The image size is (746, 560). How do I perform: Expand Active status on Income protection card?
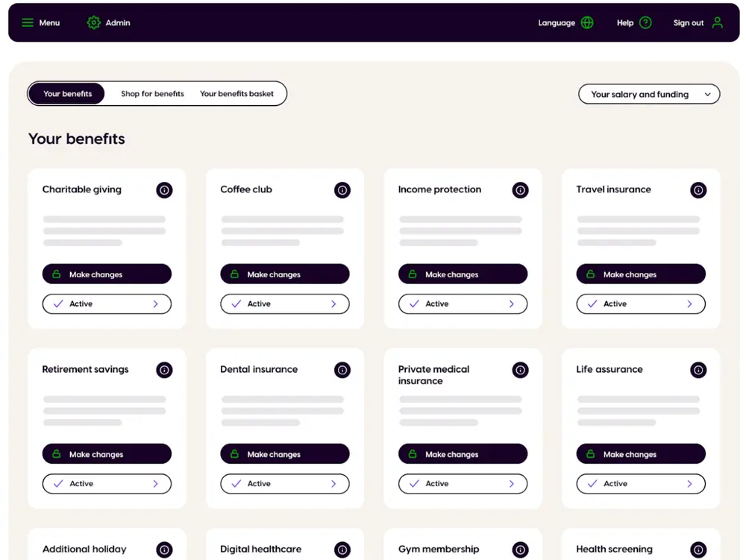tap(463, 303)
